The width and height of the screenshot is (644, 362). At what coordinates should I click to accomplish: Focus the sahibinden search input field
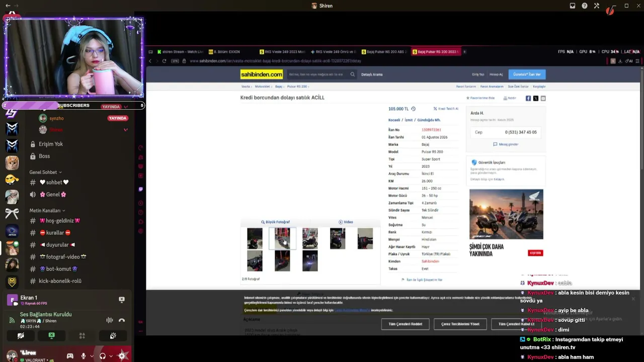pos(318,74)
